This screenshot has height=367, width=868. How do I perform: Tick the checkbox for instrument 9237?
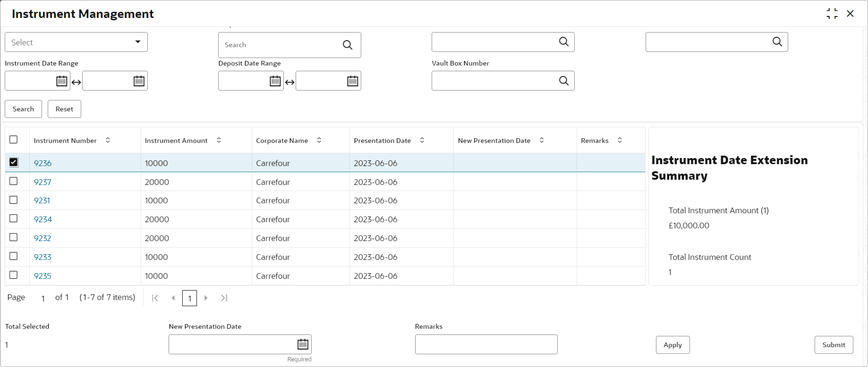(x=14, y=181)
